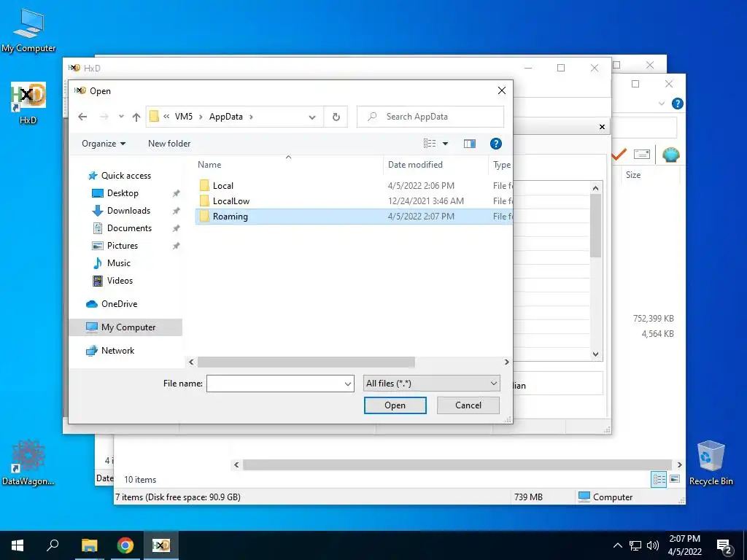
Task: Click the Open button
Action: click(395, 405)
